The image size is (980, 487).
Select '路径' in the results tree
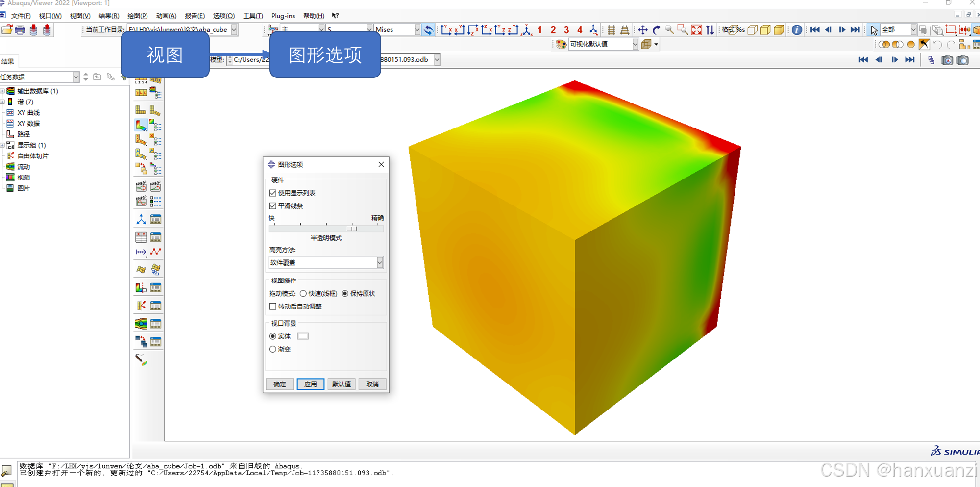point(24,134)
